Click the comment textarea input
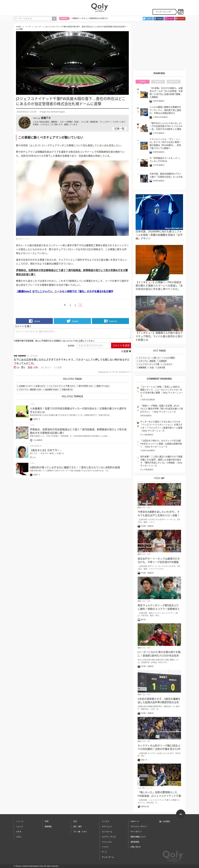 tap(72, 333)
